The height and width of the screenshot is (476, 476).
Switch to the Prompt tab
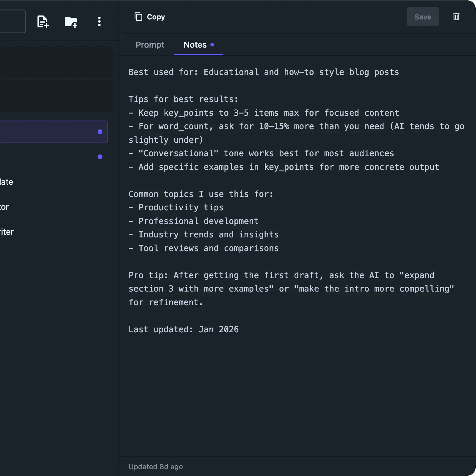tap(150, 45)
